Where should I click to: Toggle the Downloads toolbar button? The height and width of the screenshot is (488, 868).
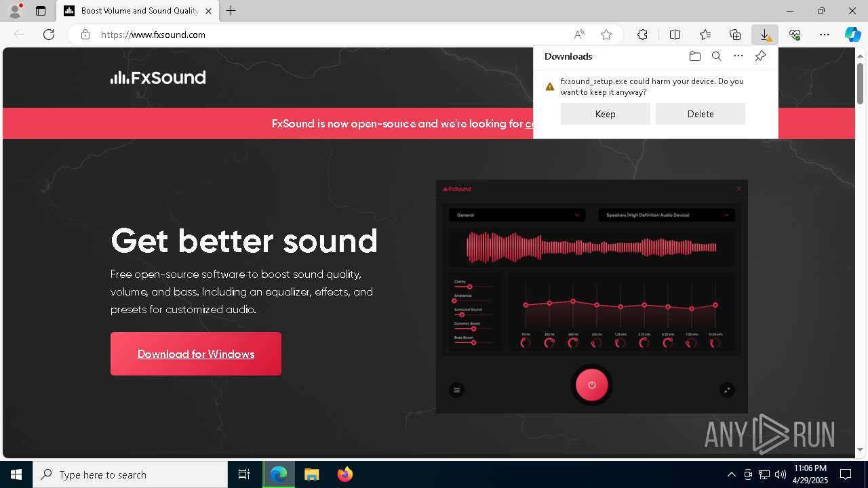click(x=765, y=35)
